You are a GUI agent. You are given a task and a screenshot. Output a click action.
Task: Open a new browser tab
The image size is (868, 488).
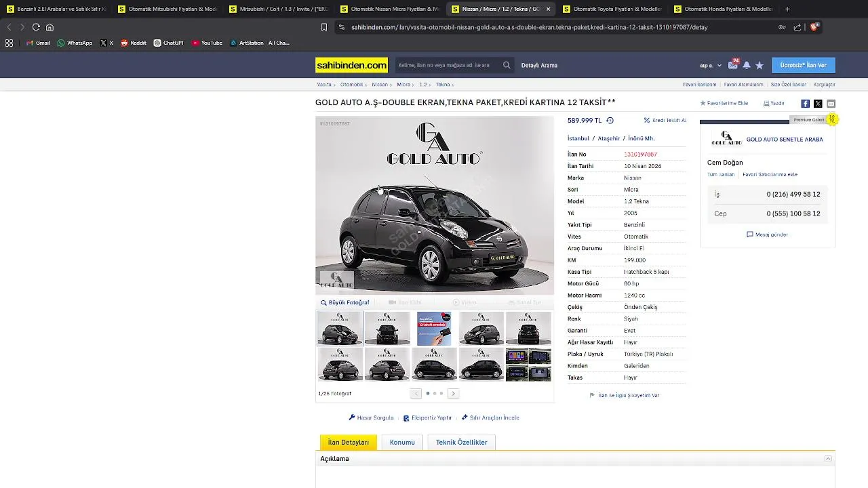[x=787, y=9]
